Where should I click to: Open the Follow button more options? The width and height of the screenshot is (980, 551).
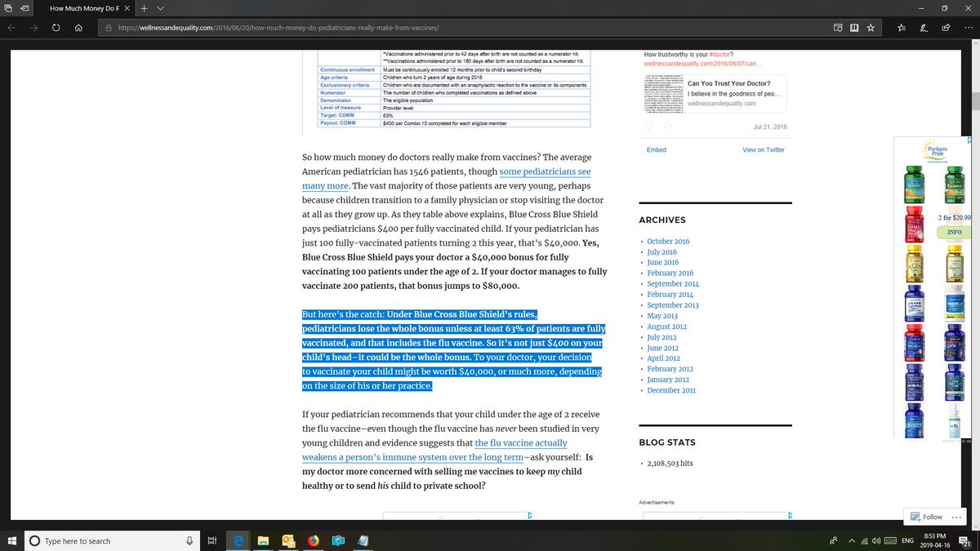956,517
